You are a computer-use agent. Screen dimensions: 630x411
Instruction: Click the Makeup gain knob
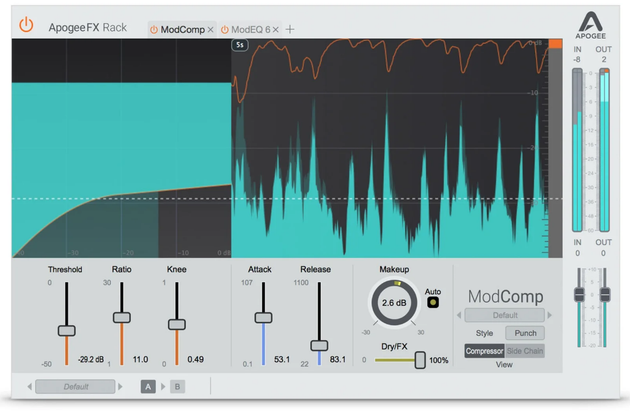click(394, 303)
